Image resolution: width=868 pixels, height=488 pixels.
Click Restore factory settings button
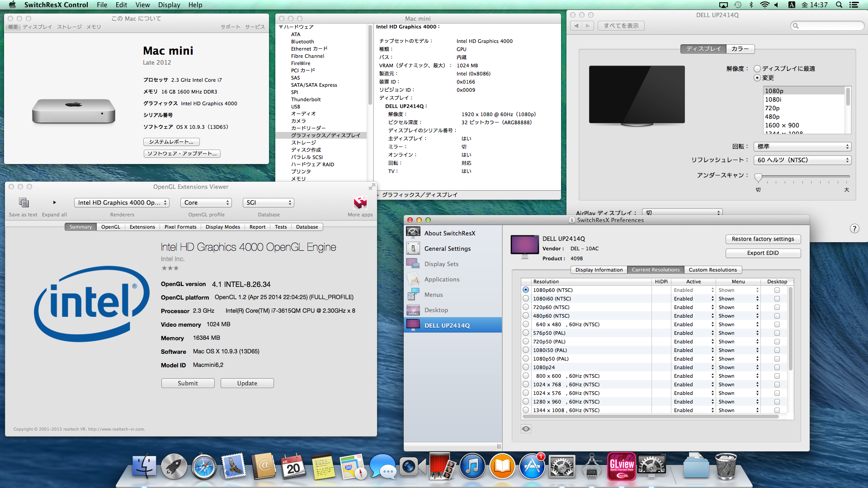point(763,239)
